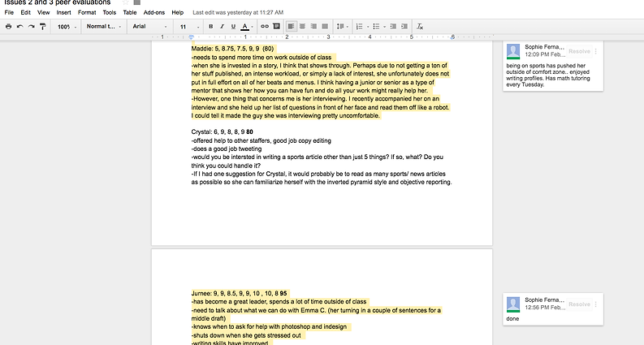
Task: Place cursor in 'Maddie: 5, 8.75, 7.5, 9, 9 (80)' line
Action: pyautogui.click(x=232, y=49)
